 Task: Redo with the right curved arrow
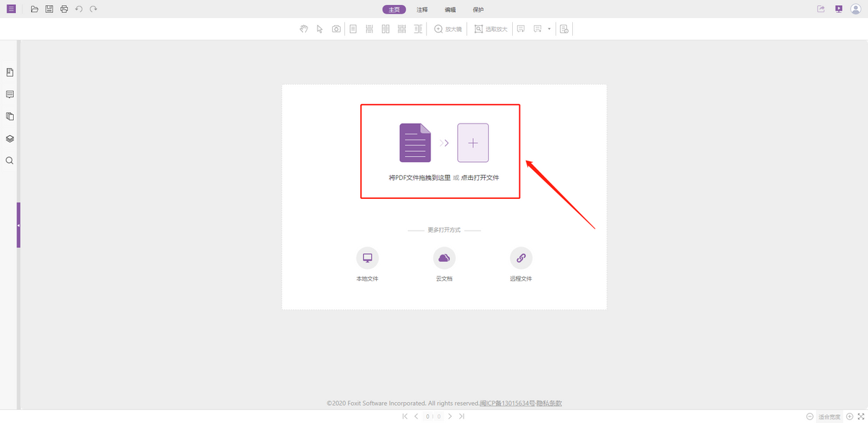[93, 9]
